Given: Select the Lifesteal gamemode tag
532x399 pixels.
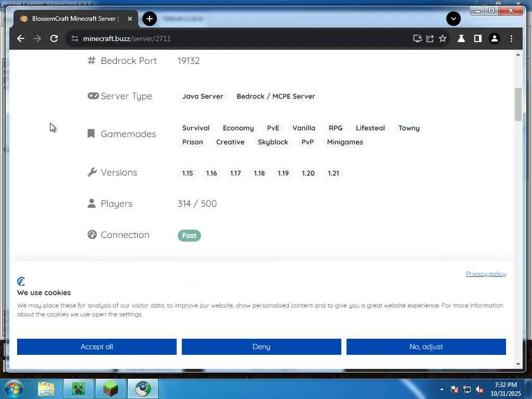Looking at the screenshot, I should click(370, 128).
